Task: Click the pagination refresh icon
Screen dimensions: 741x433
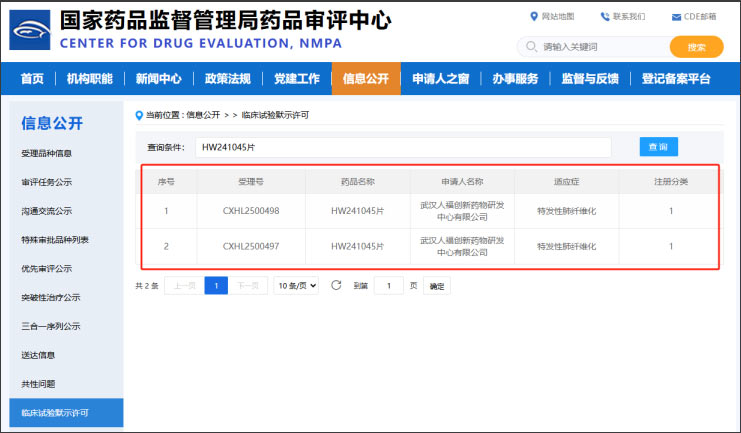Action: click(x=336, y=285)
